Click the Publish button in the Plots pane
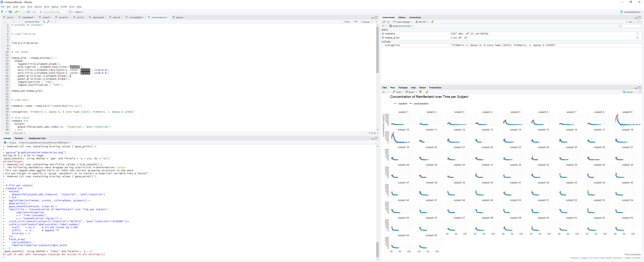Screen dimensions: 644x262 coord(629,92)
